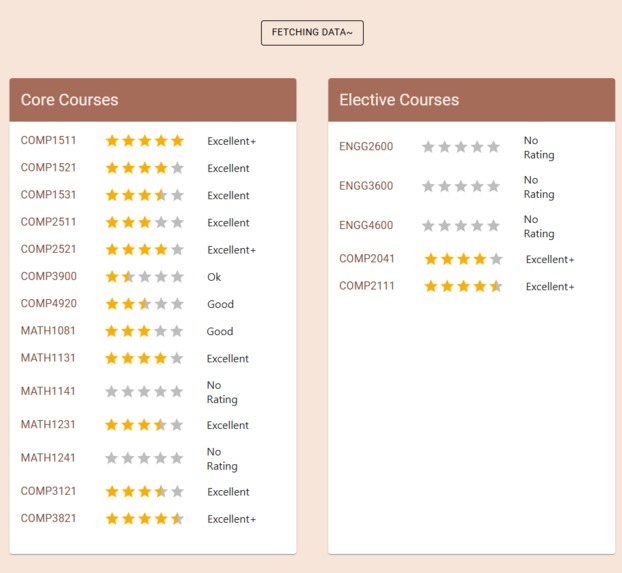Click the Excellent+ label for COMP1511
This screenshot has width=622, height=573.
pyautogui.click(x=232, y=141)
